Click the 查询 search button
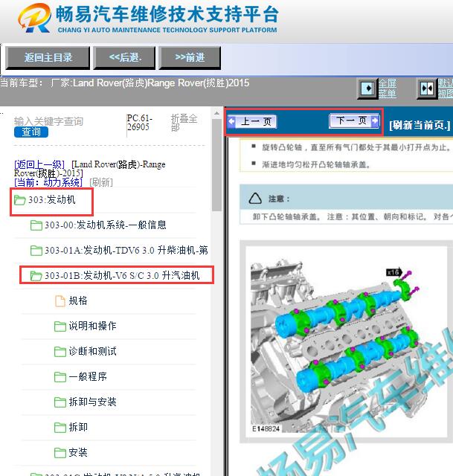Image resolution: width=453 pixels, height=476 pixels. point(31,132)
